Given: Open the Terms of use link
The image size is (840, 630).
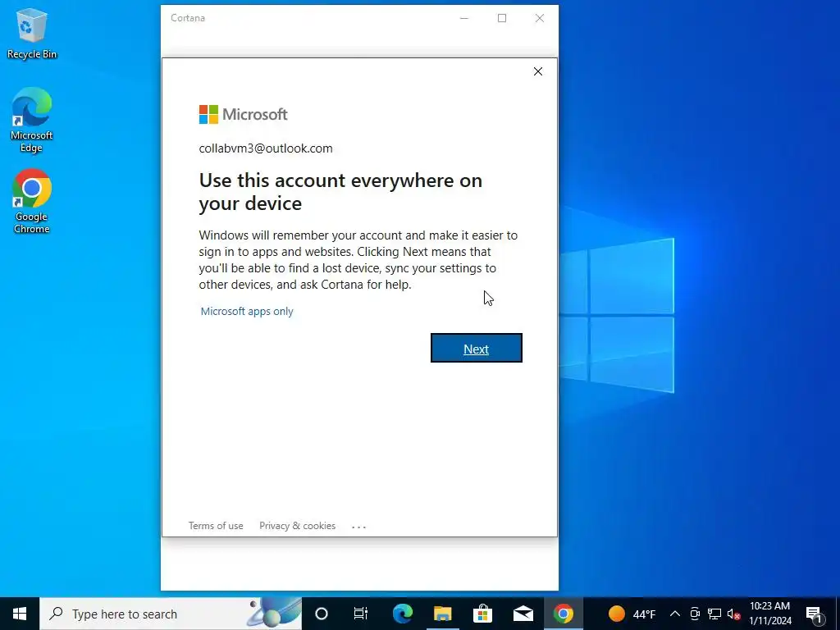Looking at the screenshot, I should click(216, 526).
